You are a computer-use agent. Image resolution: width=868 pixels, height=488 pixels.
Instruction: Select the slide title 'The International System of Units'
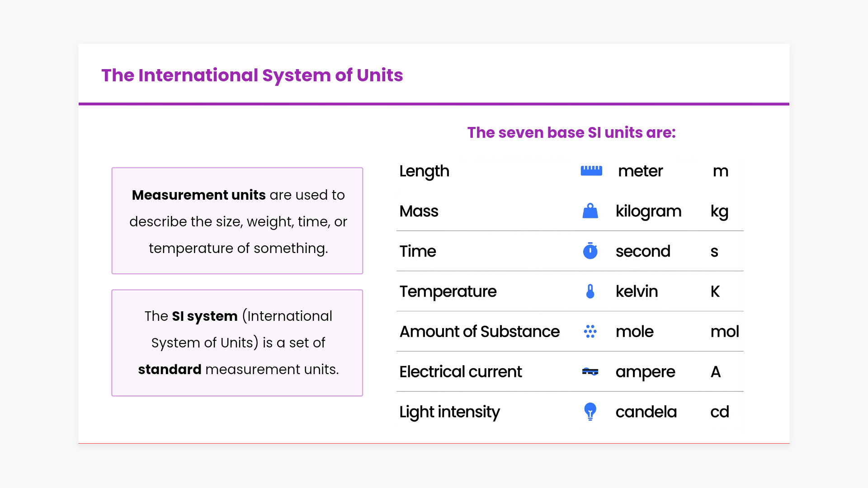coord(252,75)
